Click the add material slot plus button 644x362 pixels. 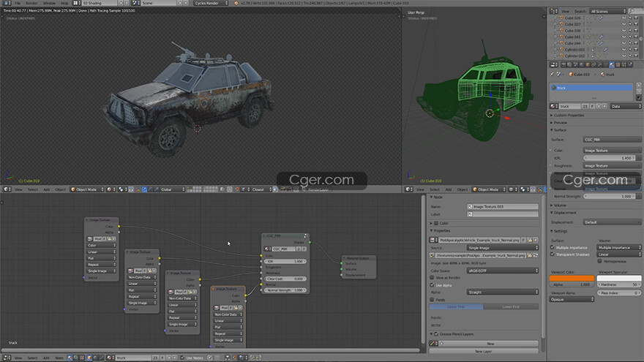pos(639,86)
